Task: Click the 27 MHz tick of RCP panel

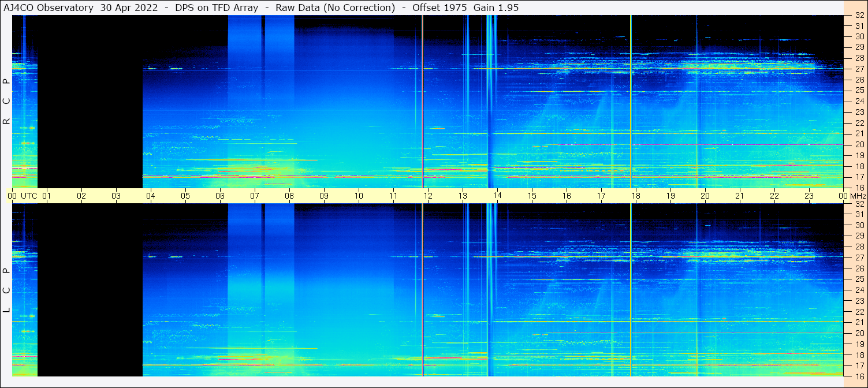Action: 859,69
